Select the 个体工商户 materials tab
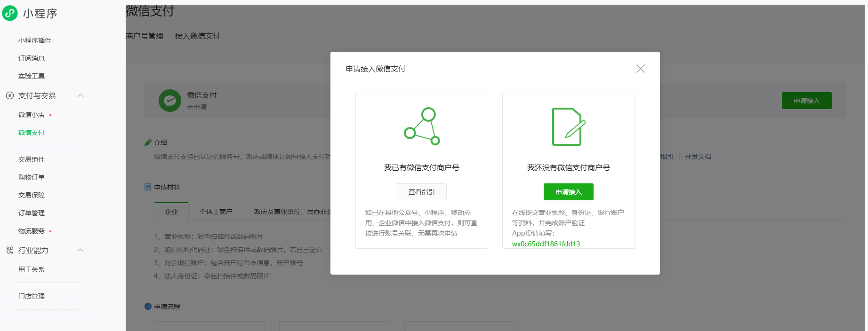The image size is (868, 331). [x=216, y=212]
